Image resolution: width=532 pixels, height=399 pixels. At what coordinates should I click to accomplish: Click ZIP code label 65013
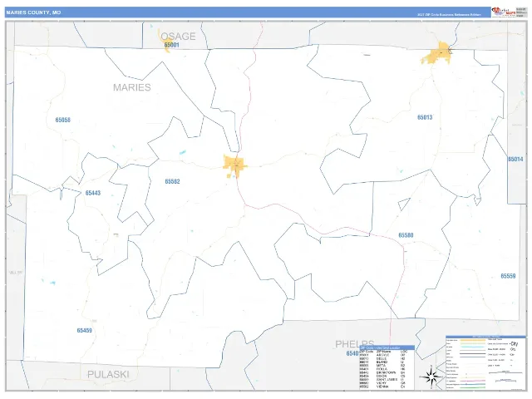click(425, 117)
